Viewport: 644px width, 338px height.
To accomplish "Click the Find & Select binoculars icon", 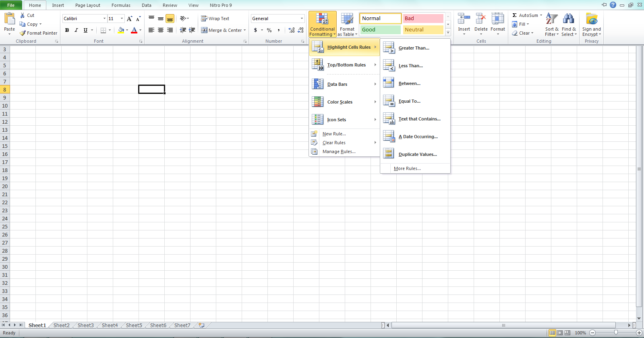I will [x=568, y=19].
